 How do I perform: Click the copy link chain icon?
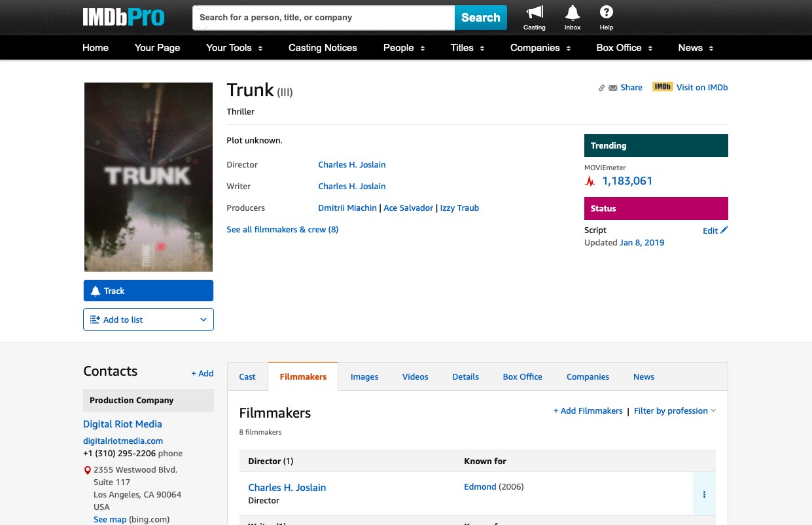tap(601, 88)
